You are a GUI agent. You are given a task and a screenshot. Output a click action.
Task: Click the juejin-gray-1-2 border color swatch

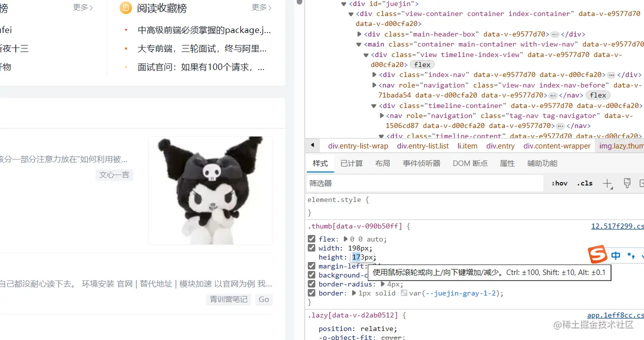coord(404,293)
